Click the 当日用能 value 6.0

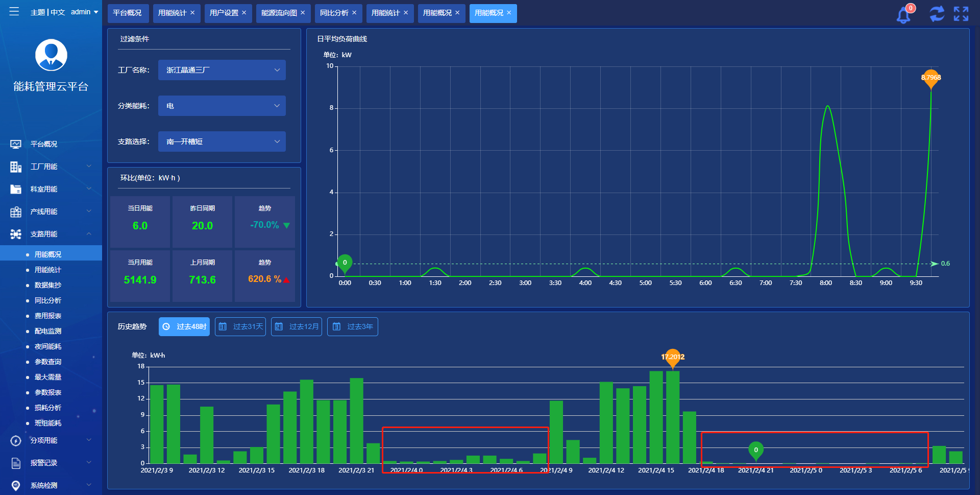140,226
